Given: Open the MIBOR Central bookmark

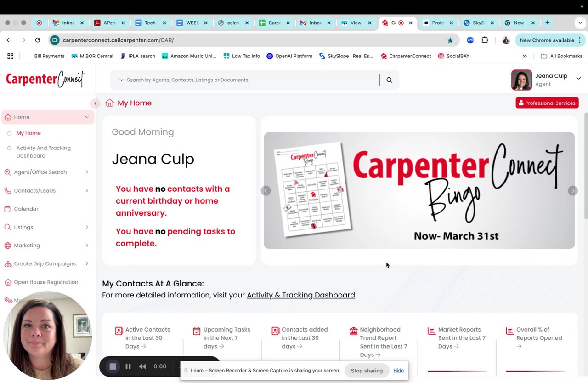Looking at the screenshot, I should coord(92,56).
